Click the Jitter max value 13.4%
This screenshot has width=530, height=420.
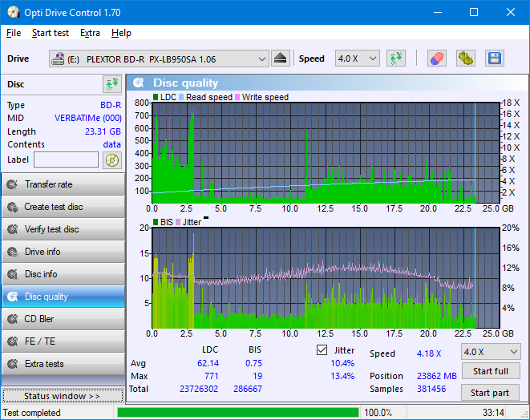point(342,376)
